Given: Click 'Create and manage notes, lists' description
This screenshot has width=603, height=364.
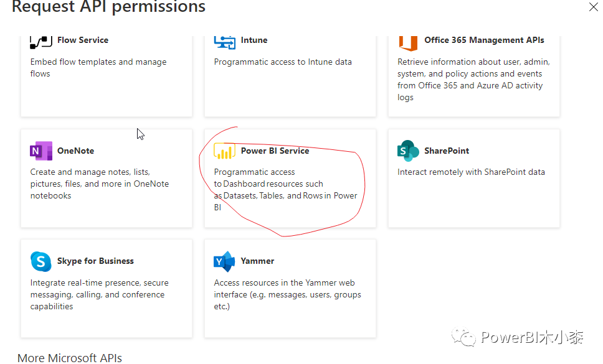Looking at the screenshot, I should click(100, 184).
